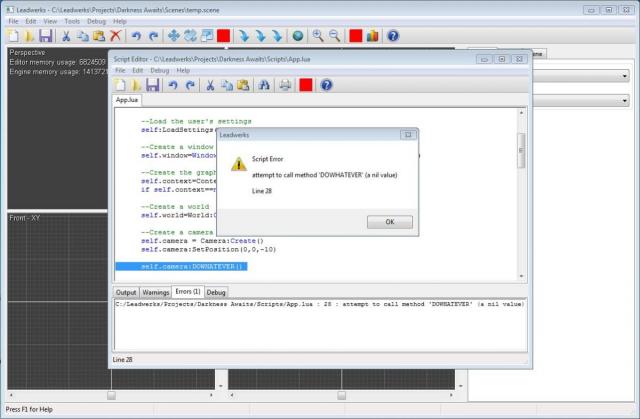Viewport: 640px width, 419px height.
Task: Switch to the Warnings tab
Action: click(158, 291)
